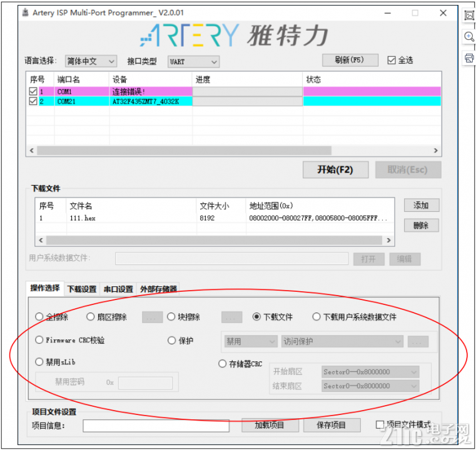Click the 开始(F2) start button
The image size is (476, 450).
335,169
